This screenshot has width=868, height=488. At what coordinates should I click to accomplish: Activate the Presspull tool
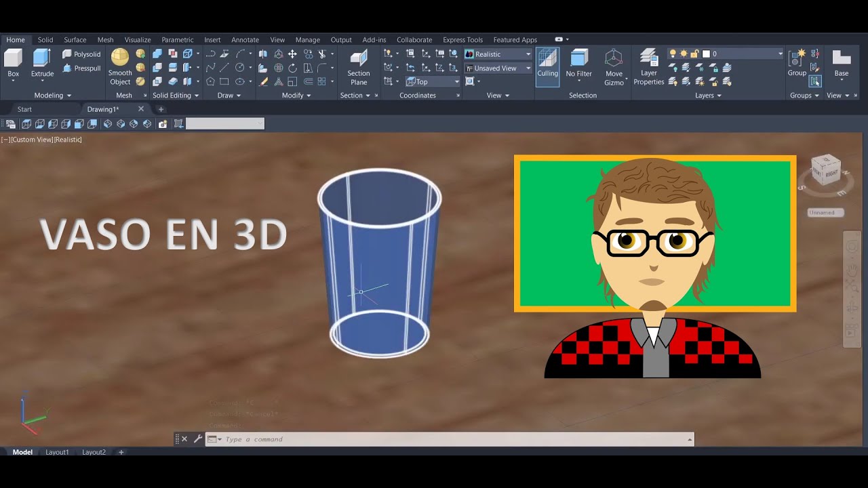tap(81, 68)
